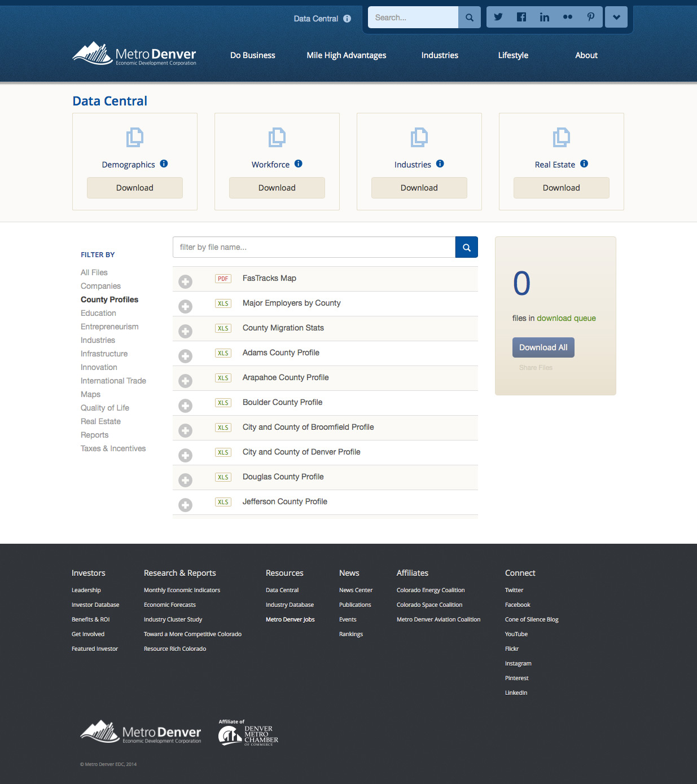697x784 pixels.
Task: Focus the filter by file name field
Action: (314, 247)
